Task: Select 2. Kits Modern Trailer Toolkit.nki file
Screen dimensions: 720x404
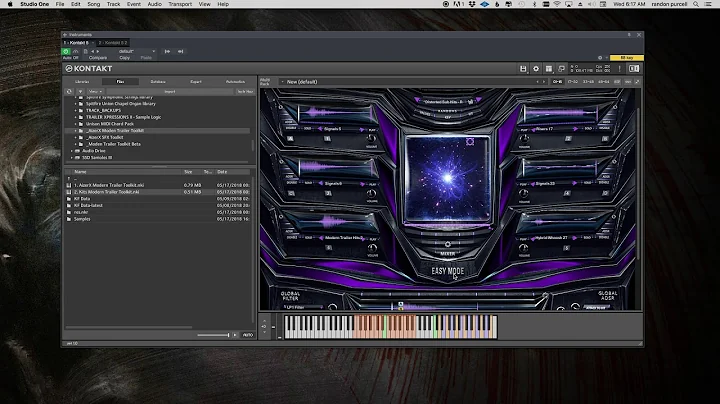Action: coord(107,192)
